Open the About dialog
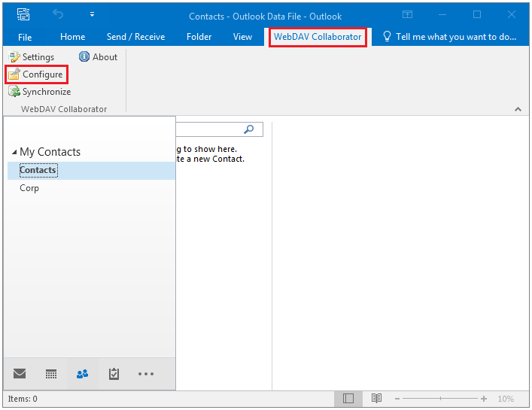 pos(98,57)
